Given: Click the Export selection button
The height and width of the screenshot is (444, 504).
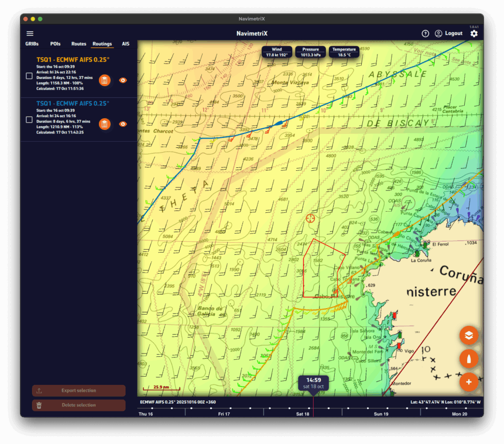Looking at the screenshot, I should pyautogui.click(x=79, y=391).
